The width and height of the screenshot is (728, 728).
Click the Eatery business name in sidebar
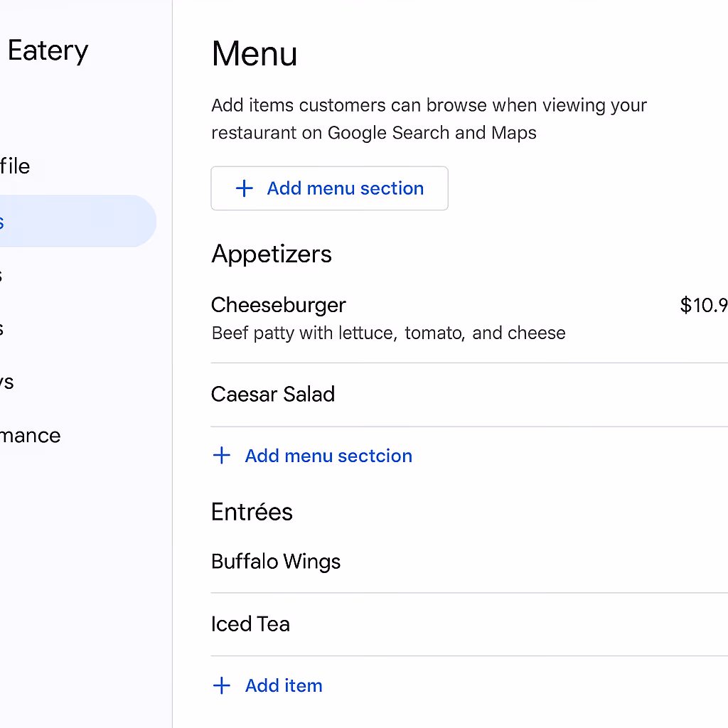(x=48, y=50)
